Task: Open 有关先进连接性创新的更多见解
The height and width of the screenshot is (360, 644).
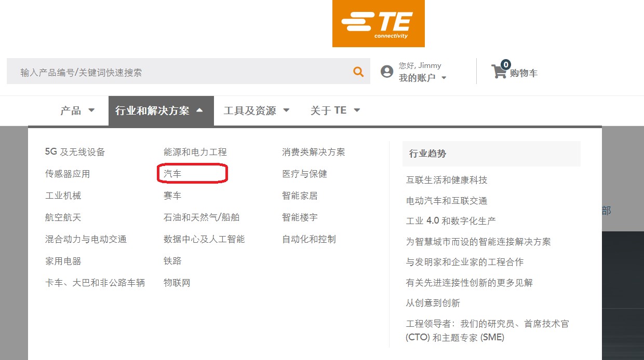Action: [469, 283]
